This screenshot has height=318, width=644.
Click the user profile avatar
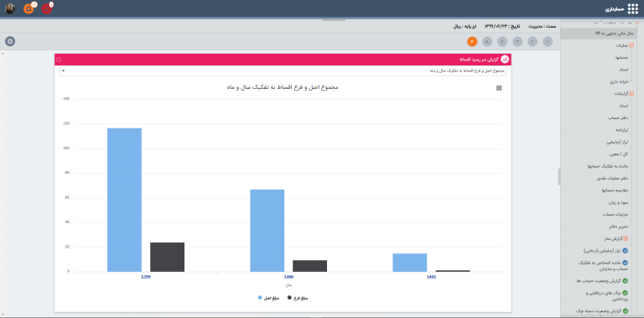point(10,8)
